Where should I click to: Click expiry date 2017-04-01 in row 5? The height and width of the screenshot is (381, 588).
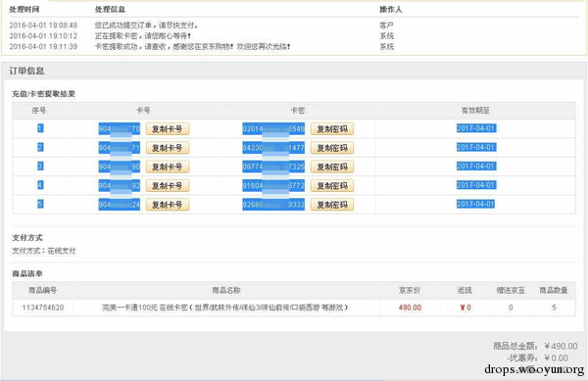click(x=476, y=204)
